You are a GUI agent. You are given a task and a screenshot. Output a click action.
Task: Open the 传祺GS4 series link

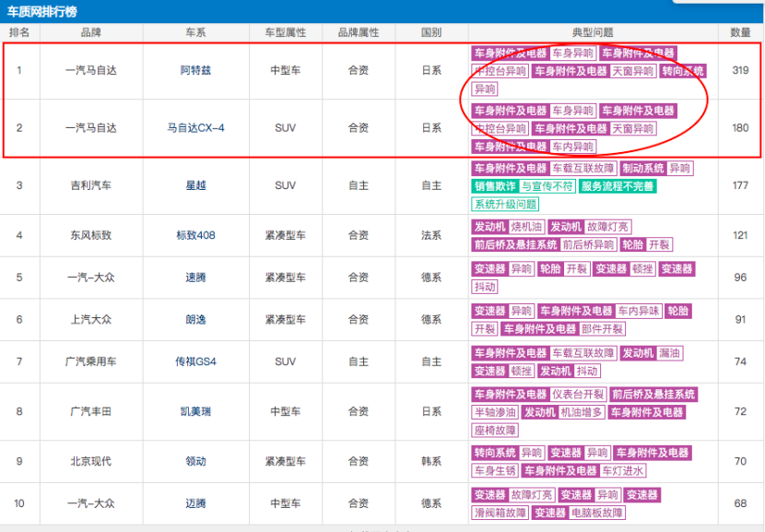click(196, 362)
